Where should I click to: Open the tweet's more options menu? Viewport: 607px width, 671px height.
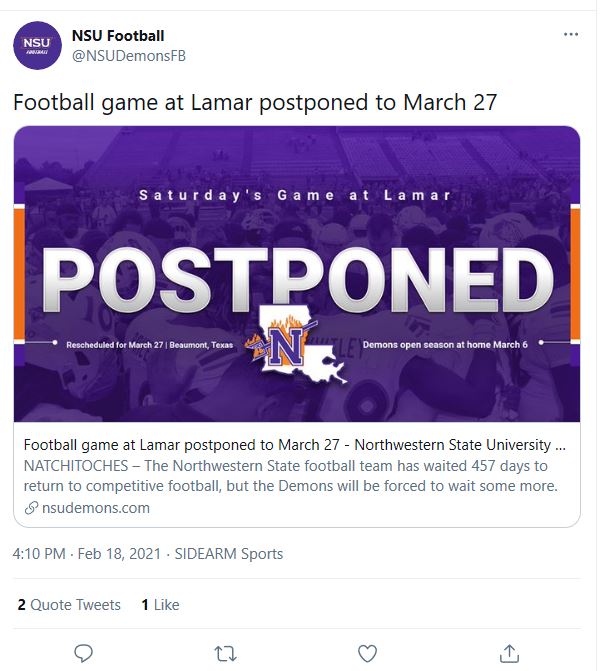571,34
